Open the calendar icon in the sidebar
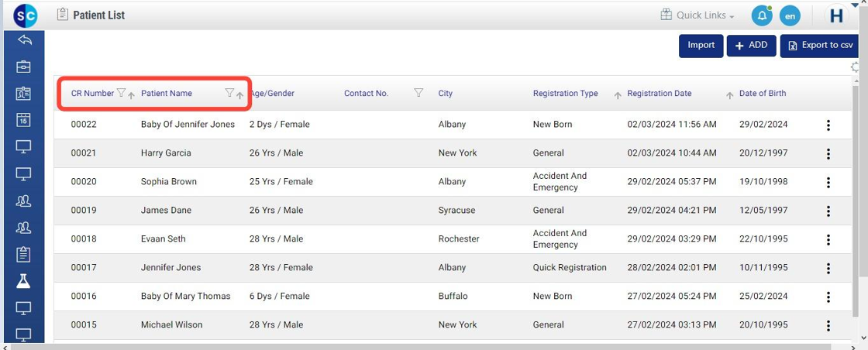This screenshot has height=350, width=868. click(23, 120)
